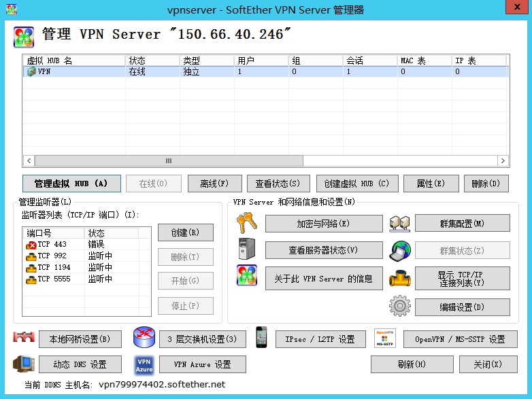Sort by MAC 表 column header

[x=425, y=60]
